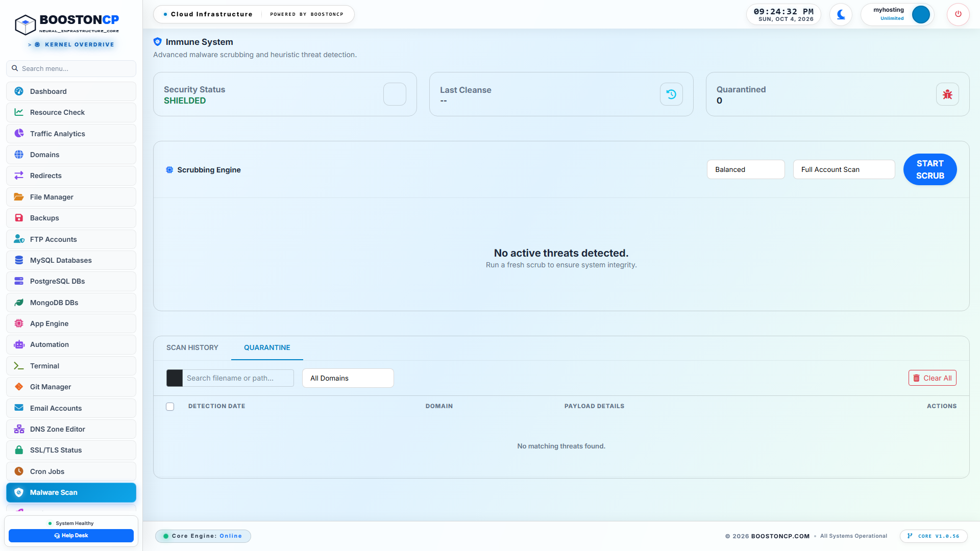Viewport: 980px width, 551px height.
Task: Select the Quarantine tab
Action: pyautogui.click(x=267, y=347)
